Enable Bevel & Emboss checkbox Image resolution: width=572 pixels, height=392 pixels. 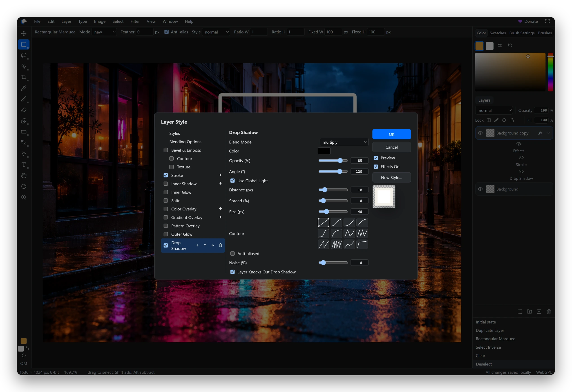(x=166, y=150)
